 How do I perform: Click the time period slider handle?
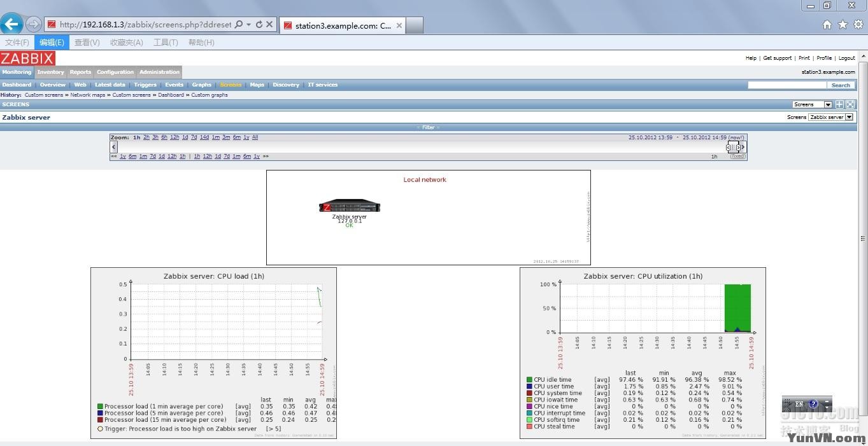coord(733,147)
